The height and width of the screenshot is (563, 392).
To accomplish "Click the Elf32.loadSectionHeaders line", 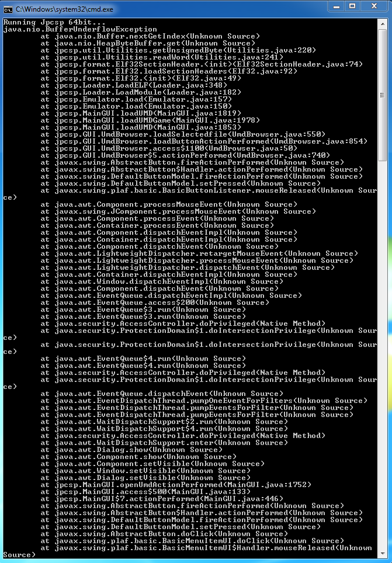I will [x=168, y=71].
